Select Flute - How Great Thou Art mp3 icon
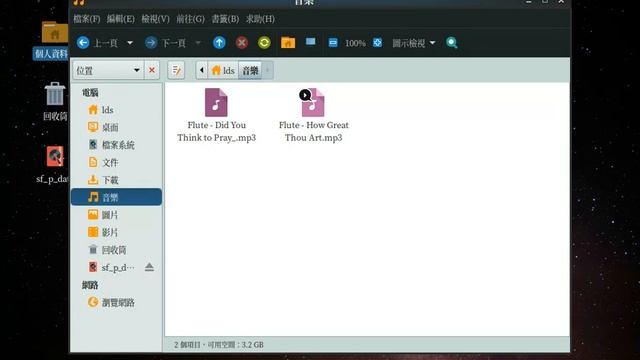640x360 pixels. tap(313, 102)
